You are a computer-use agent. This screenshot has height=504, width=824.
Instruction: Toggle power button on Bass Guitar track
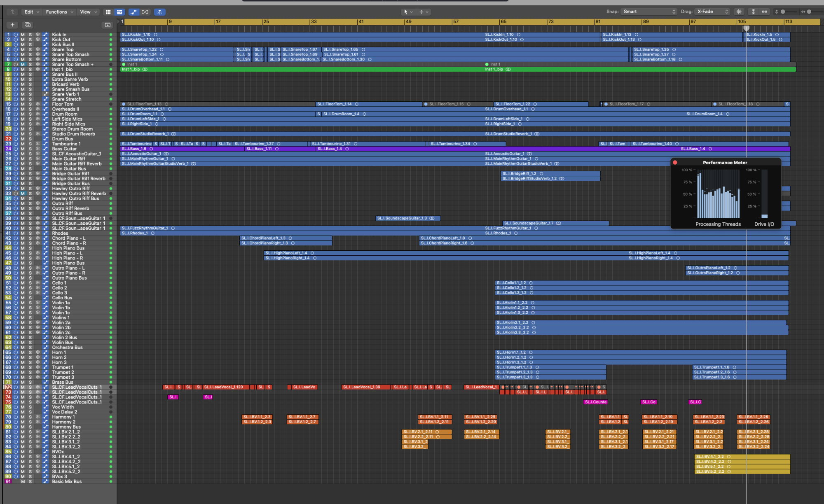pyautogui.click(x=16, y=149)
